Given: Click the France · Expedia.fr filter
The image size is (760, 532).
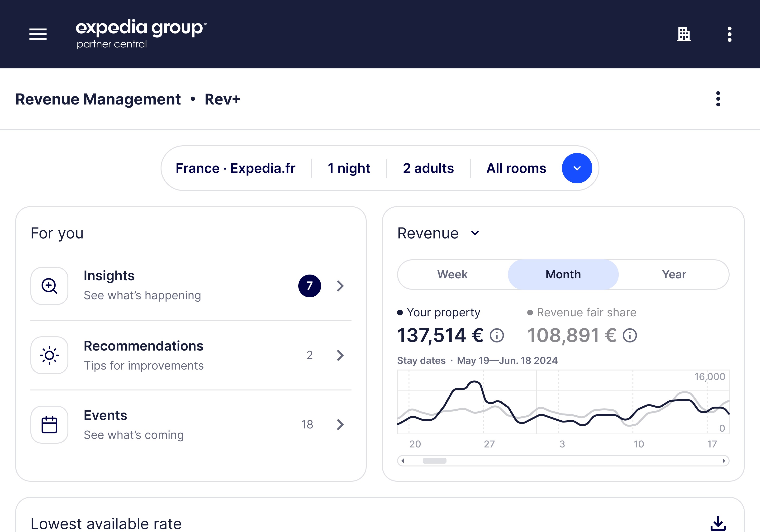Looking at the screenshot, I should coord(235,168).
